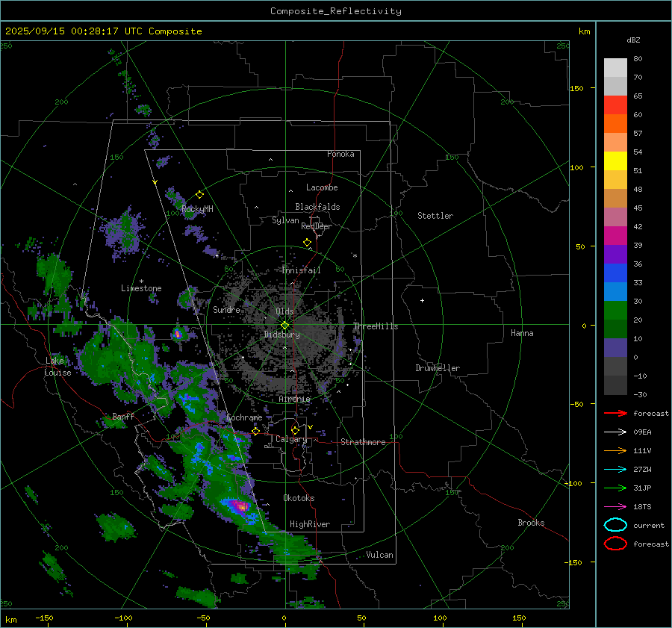Click the Airdrie city label
The image size is (672, 628).
point(294,399)
